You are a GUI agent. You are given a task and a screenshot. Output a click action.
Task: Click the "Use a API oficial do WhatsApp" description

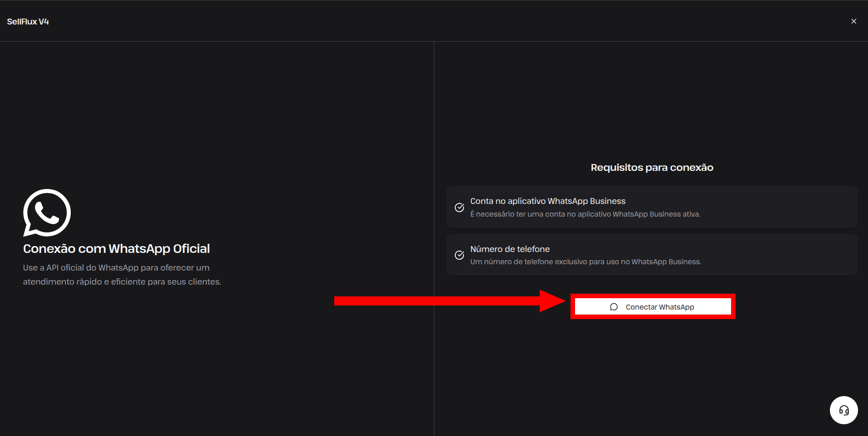click(x=122, y=275)
